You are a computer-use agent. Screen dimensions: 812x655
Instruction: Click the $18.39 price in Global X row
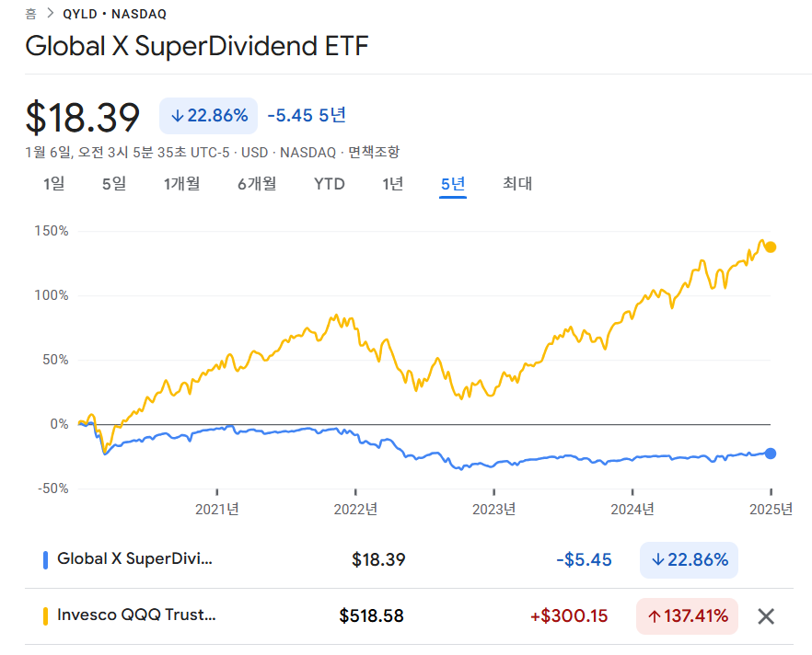[x=378, y=560]
